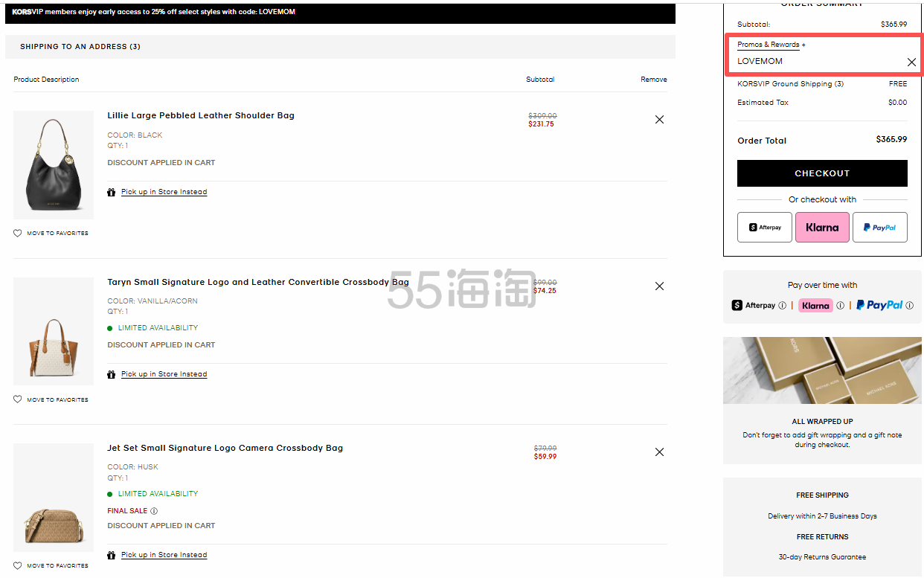Checkout with Afterpay

tap(764, 228)
